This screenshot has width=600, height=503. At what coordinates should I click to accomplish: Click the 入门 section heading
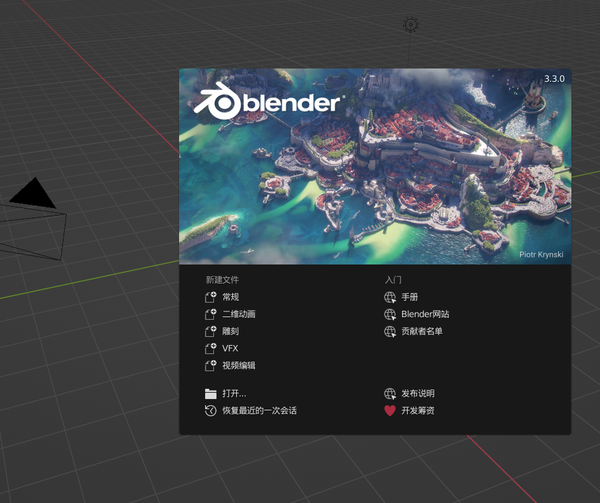pos(393,280)
